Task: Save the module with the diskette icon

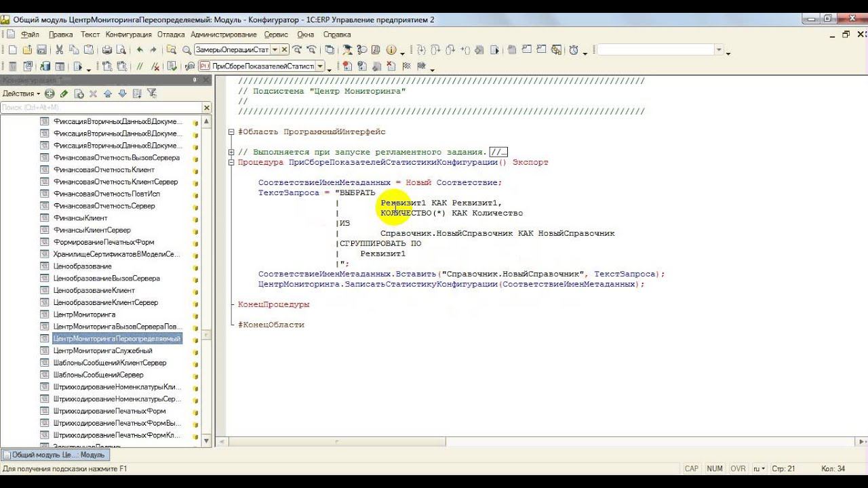Action: 41,50
